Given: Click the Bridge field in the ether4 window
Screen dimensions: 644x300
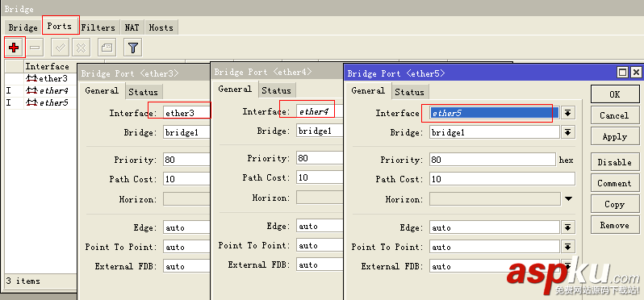Looking at the screenshot, I should pyautogui.click(x=320, y=131).
